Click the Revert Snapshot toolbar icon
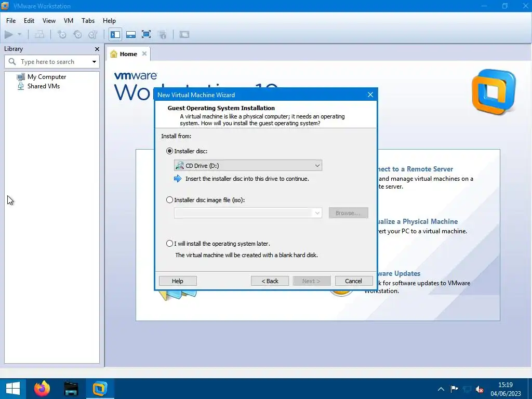 [x=77, y=34]
